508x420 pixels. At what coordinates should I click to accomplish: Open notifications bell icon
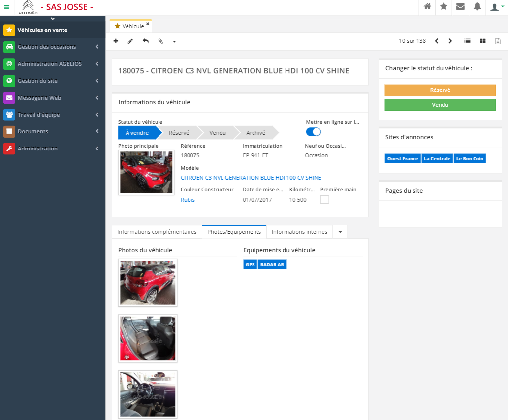477,7
